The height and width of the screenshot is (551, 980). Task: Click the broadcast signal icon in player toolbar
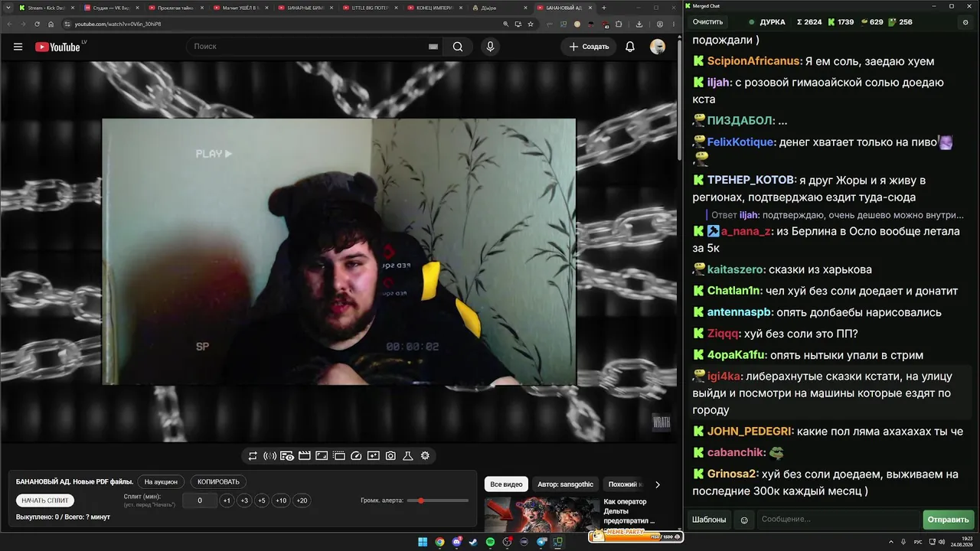click(x=269, y=456)
